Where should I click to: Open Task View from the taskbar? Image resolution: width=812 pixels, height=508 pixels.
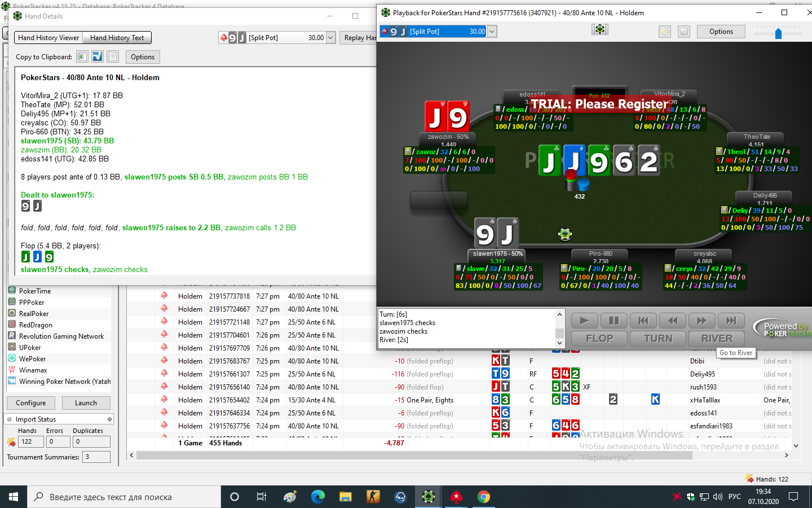[262, 497]
